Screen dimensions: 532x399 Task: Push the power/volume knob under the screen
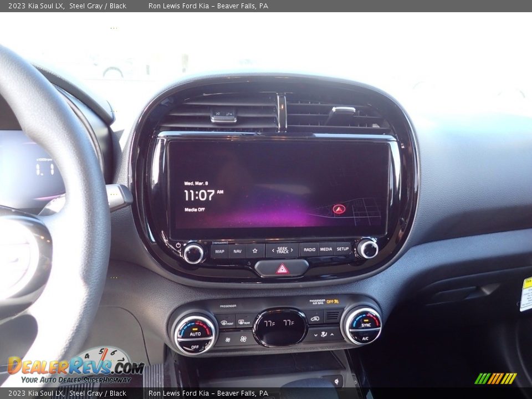(x=193, y=253)
